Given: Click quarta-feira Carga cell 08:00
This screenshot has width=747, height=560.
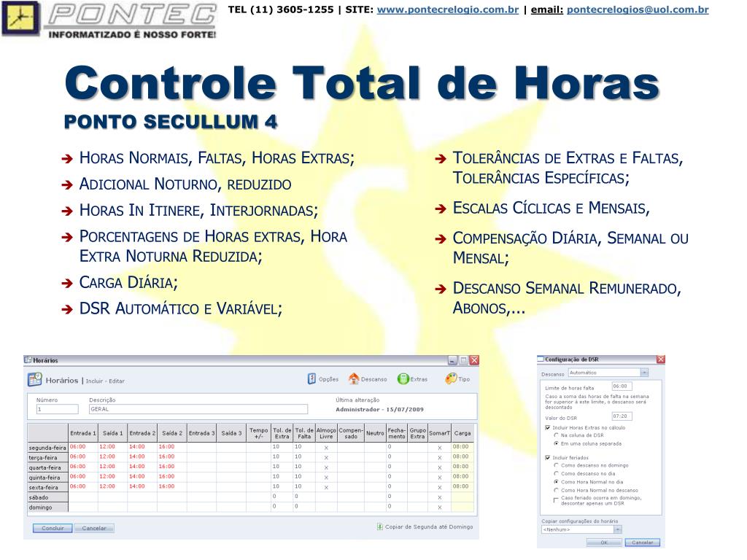Looking at the screenshot, I should tap(462, 467).
